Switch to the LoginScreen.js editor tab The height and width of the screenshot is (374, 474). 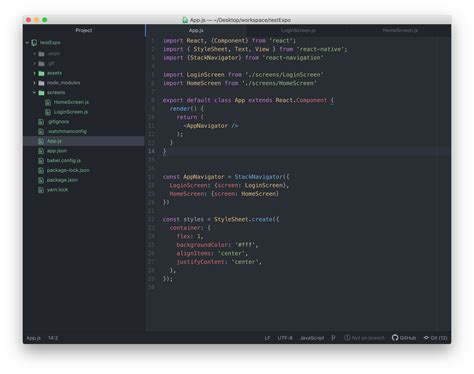pyautogui.click(x=298, y=30)
